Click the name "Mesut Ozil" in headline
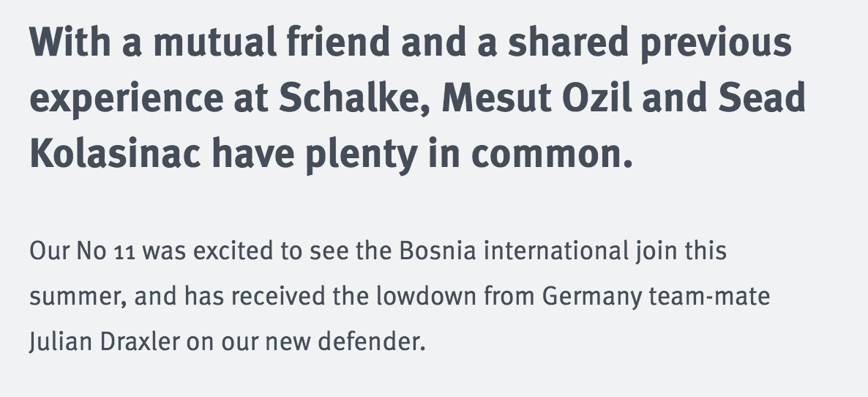Viewport: 868px width, 397px height. click(x=536, y=98)
